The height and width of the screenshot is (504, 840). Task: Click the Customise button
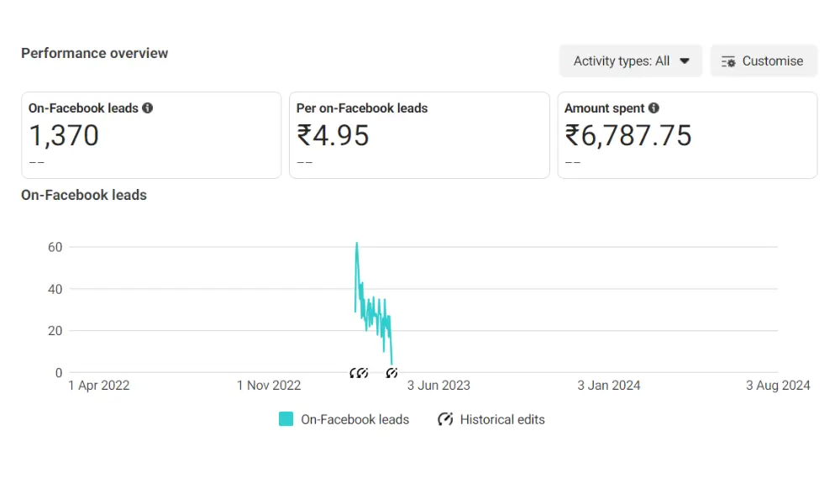point(764,61)
